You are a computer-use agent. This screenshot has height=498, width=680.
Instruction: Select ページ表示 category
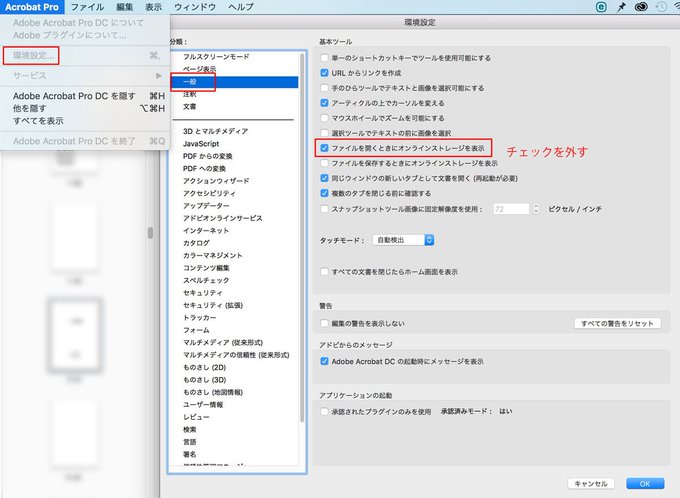(x=199, y=69)
